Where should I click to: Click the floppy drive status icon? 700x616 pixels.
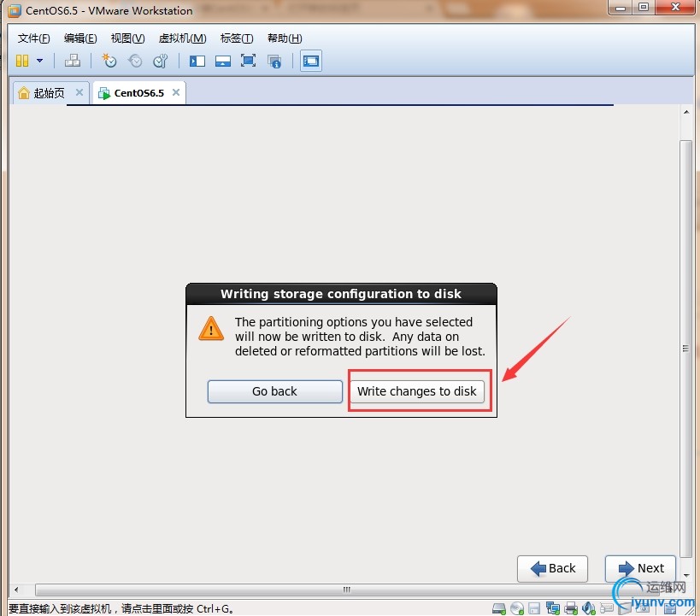(x=534, y=608)
